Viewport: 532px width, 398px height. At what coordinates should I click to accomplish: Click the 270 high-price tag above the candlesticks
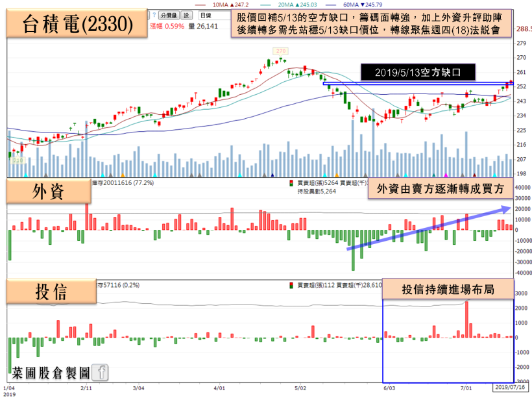pos(280,51)
